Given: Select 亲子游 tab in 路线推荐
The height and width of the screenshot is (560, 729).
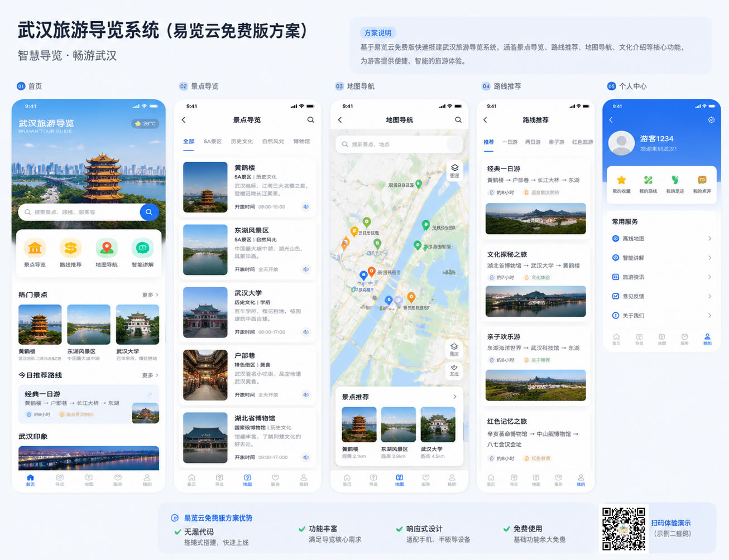Looking at the screenshot, I should click(556, 142).
